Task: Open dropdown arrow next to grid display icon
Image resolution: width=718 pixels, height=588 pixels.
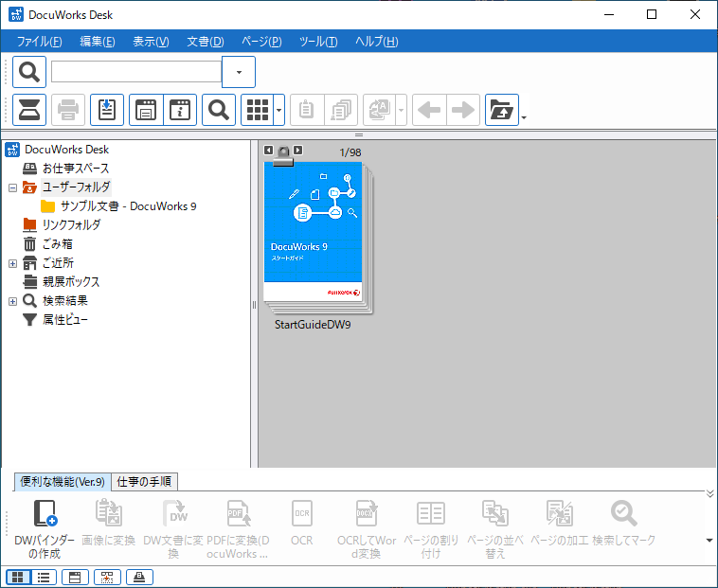Action: click(278, 110)
